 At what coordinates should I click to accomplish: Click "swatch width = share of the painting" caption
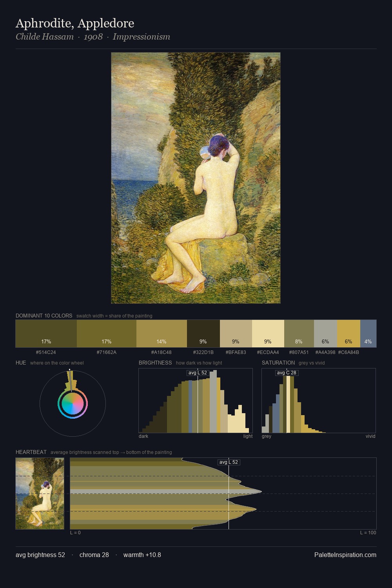point(114,316)
